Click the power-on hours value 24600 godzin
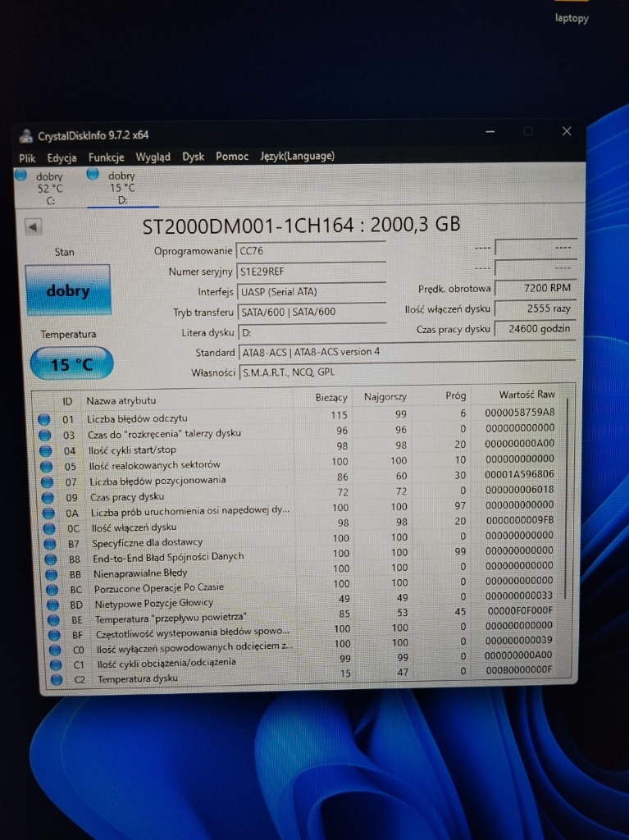Screen dimensions: 629x840 coord(536,329)
